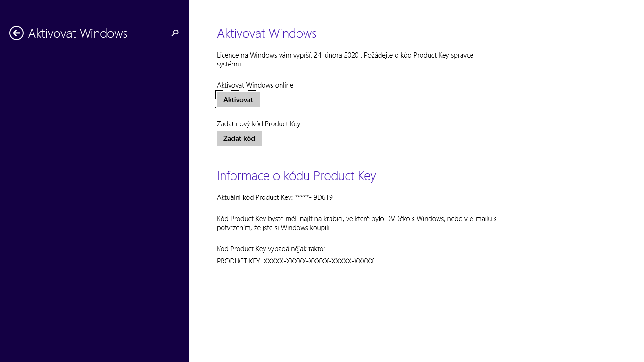Screen dimensions: 644x362
Task: Click the Aktuální kód Product Key label
Action: pyautogui.click(x=255, y=197)
